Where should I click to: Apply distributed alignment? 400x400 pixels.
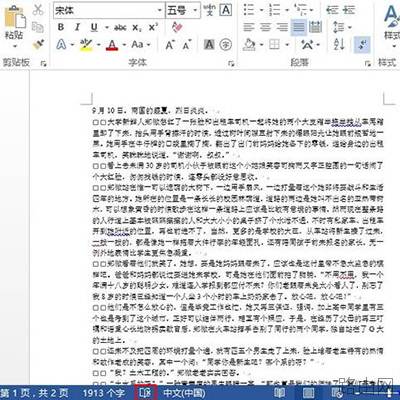coord(315,27)
